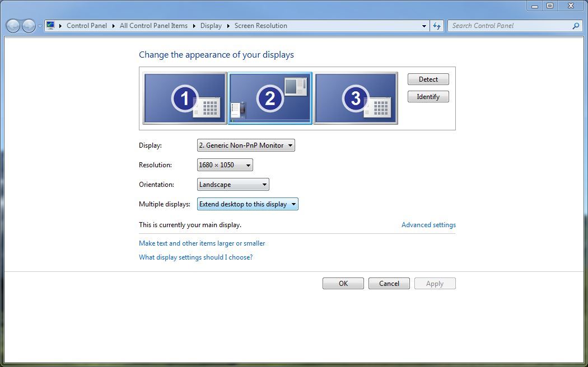This screenshot has width=588, height=367.
Task: Click in the Search Control Panel field
Action: (510, 26)
